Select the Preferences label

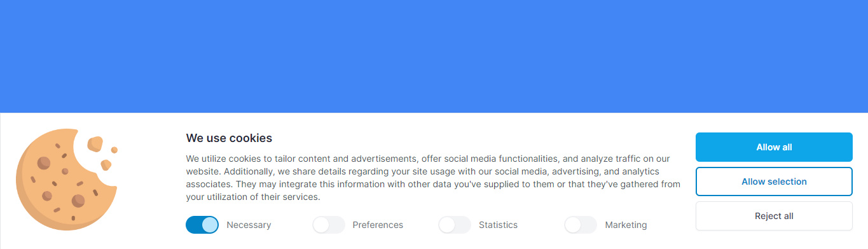[378, 225]
